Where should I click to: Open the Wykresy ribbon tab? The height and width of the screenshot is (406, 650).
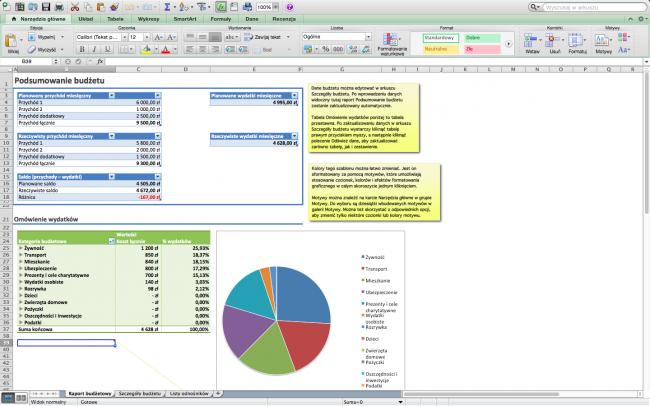pyautogui.click(x=148, y=19)
